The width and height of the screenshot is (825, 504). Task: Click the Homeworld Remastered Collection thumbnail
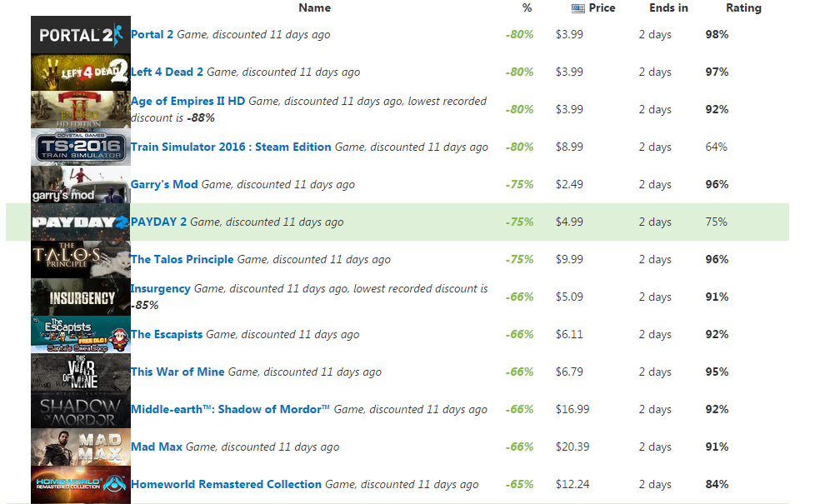(x=81, y=485)
